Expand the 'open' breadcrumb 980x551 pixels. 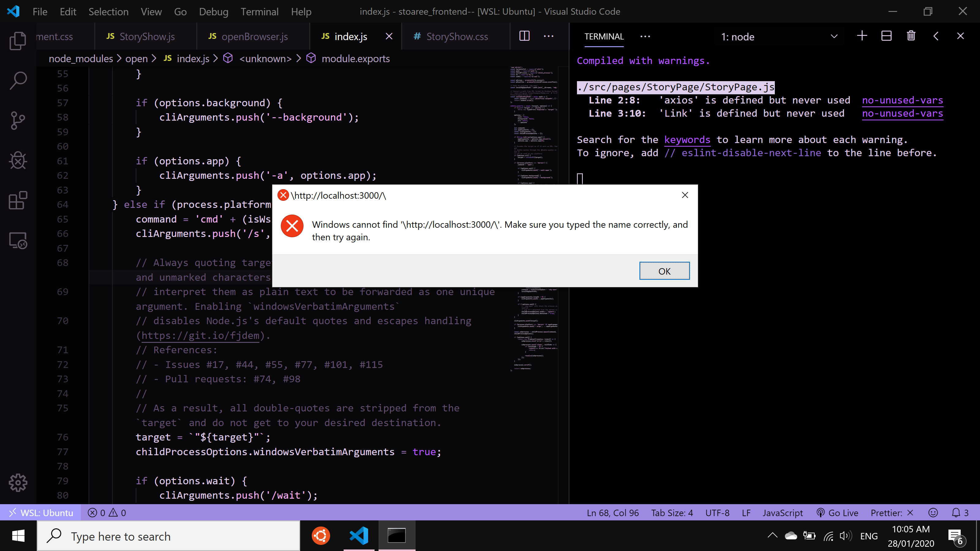[136, 58]
